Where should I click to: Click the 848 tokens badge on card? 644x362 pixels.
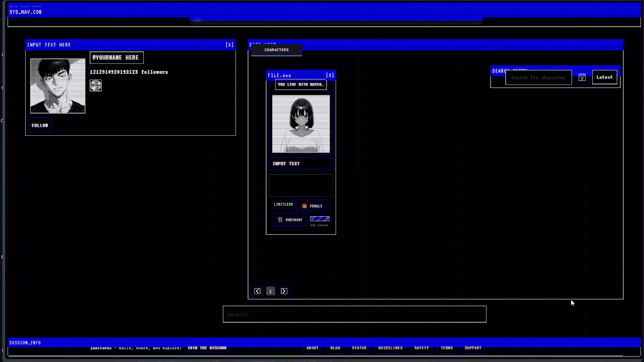click(319, 221)
